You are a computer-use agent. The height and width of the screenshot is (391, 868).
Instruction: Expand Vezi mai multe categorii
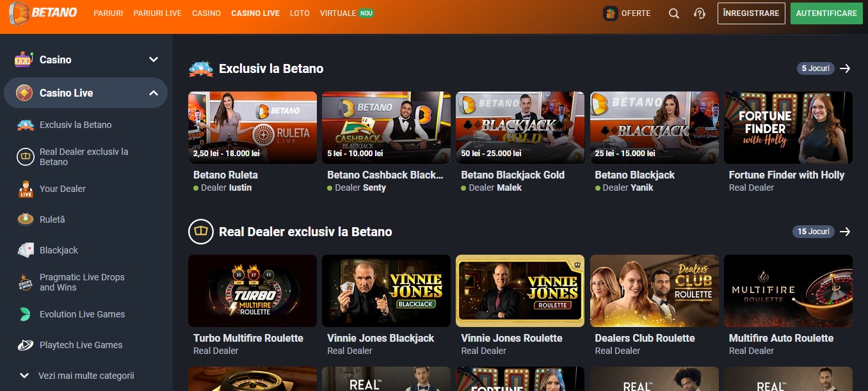pos(77,376)
